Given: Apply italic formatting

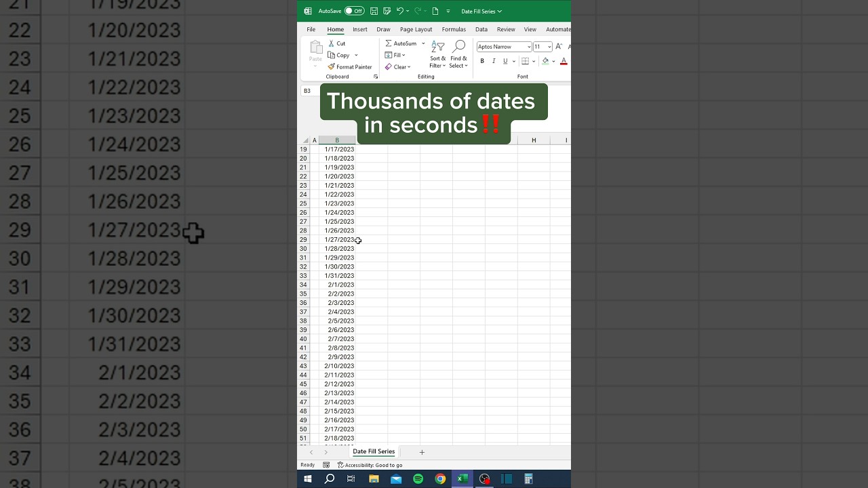Looking at the screenshot, I should [x=493, y=61].
